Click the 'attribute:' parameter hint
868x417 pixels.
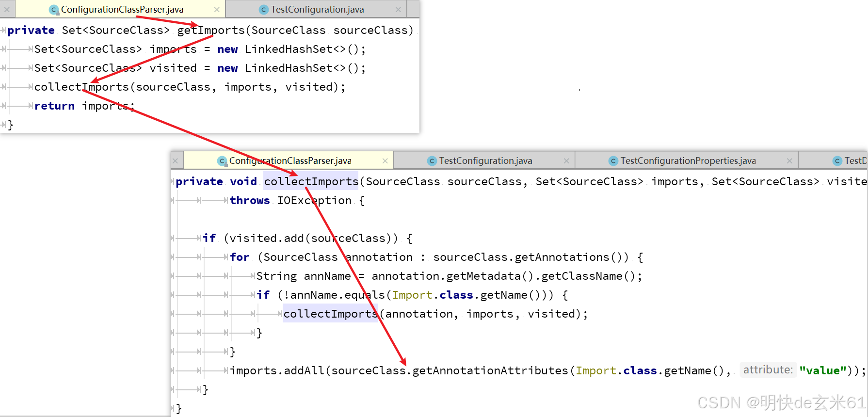(768, 370)
